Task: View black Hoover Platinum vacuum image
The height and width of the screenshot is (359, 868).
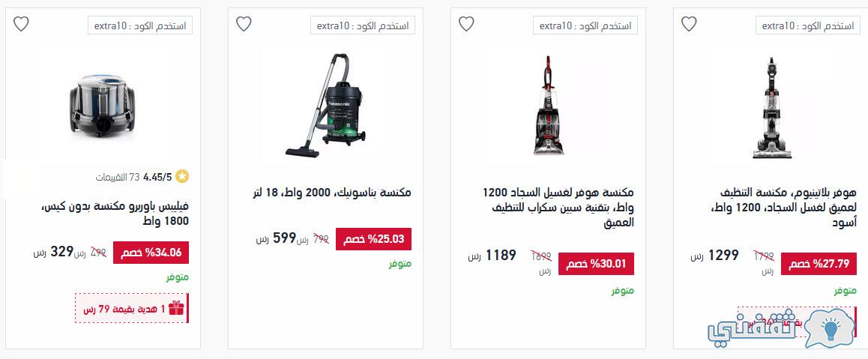Action: (x=771, y=108)
